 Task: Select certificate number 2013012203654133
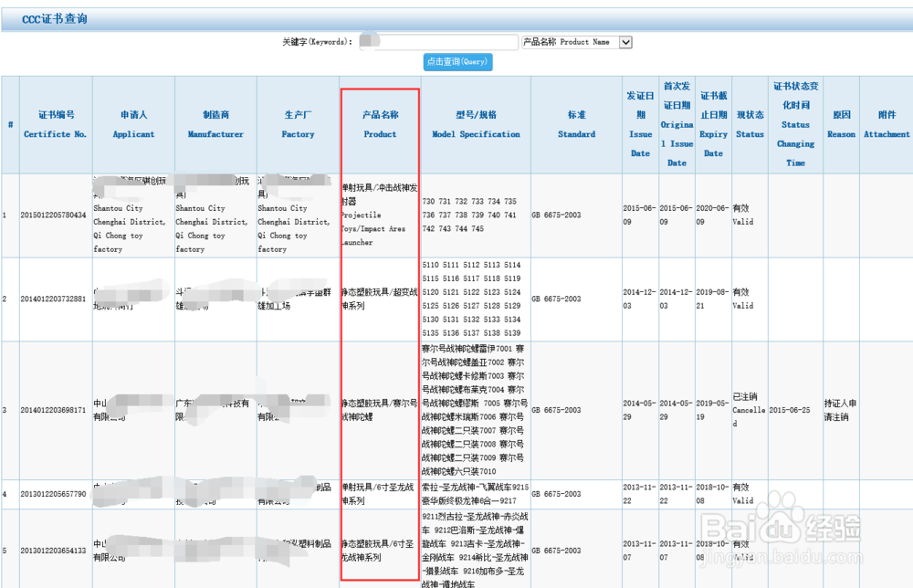coord(54,551)
